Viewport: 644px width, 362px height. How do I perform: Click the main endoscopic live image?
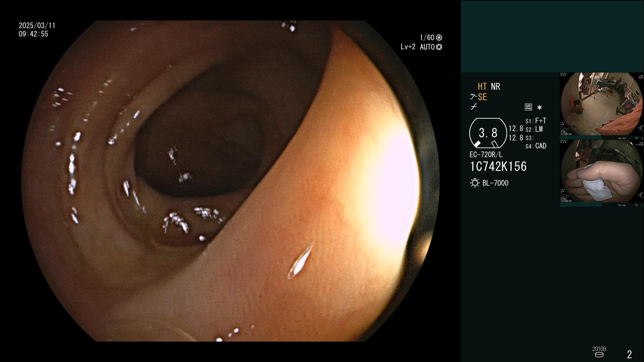pyautogui.click(x=230, y=181)
